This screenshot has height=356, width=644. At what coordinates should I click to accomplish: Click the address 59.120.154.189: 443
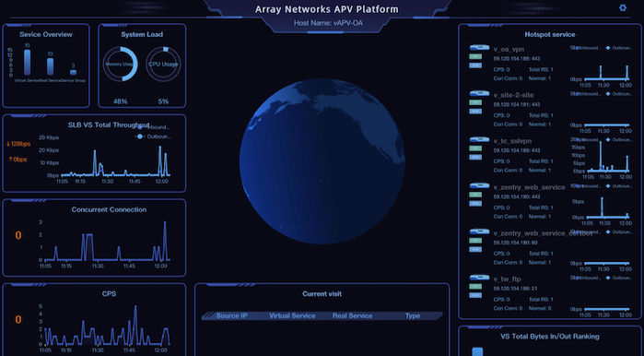[x=517, y=151]
